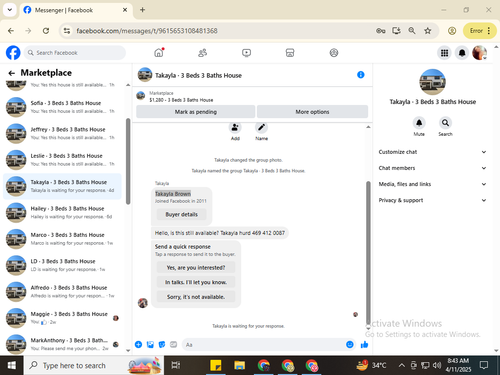This screenshot has width=500, height=375.
Task: Open File Explorer from the taskbar
Action: pos(239,366)
